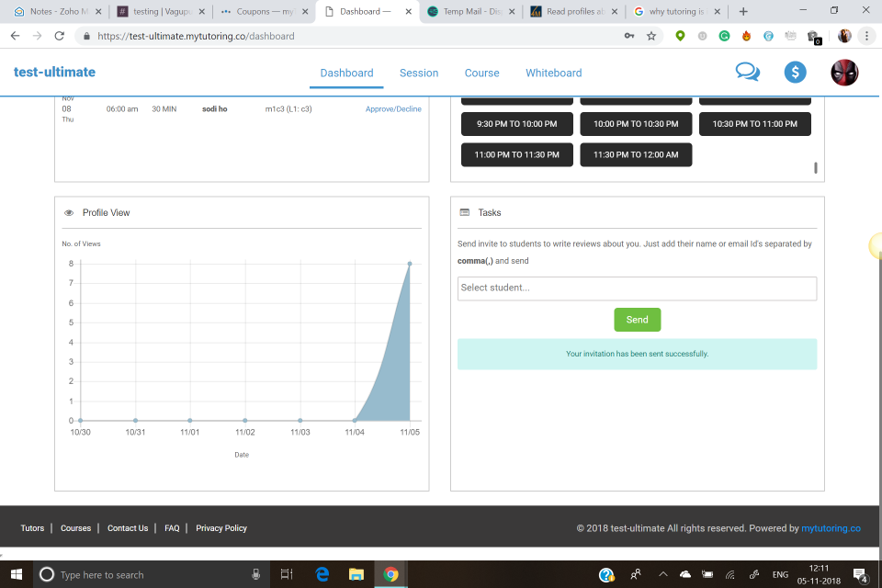This screenshot has width=882, height=588.
Task: Click the green Send button
Action: [637, 319]
